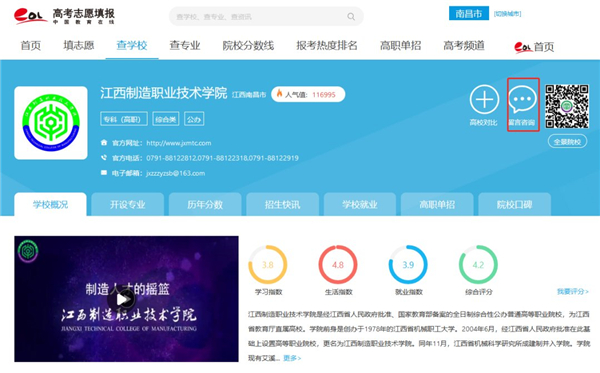Open the official website link jxmtc.com

[179, 143]
